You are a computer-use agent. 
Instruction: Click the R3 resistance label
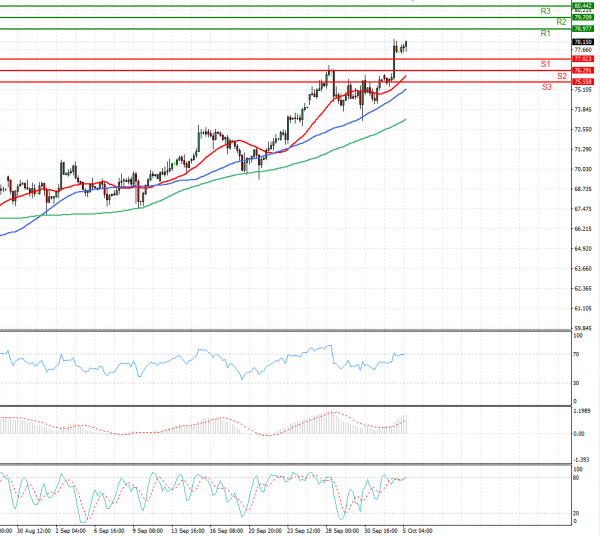coord(545,11)
